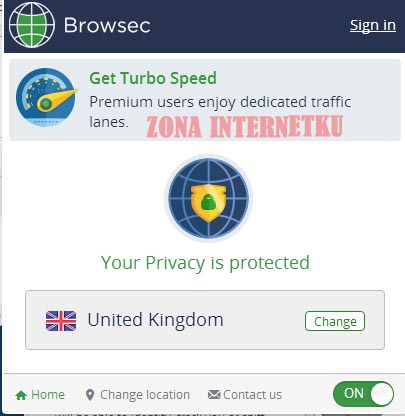Click the envelope Contact icon
This screenshot has height=416, width=405.
(214, 395)
